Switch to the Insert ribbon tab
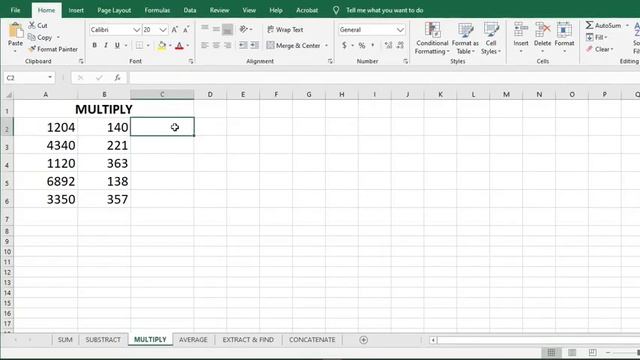640x360 pixels. pos(76,10)
